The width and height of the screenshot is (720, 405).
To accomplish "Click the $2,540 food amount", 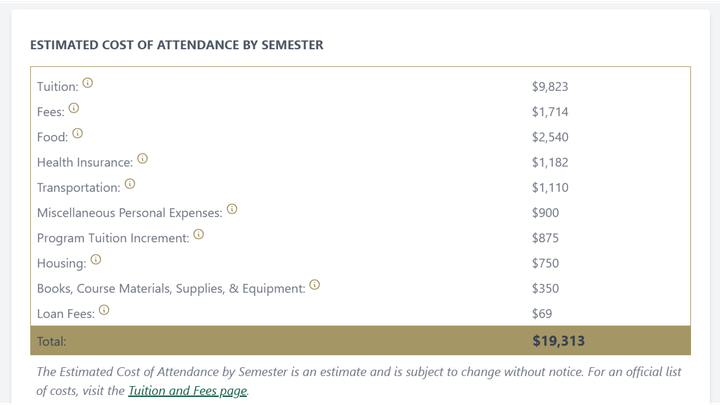I will 550,137.
